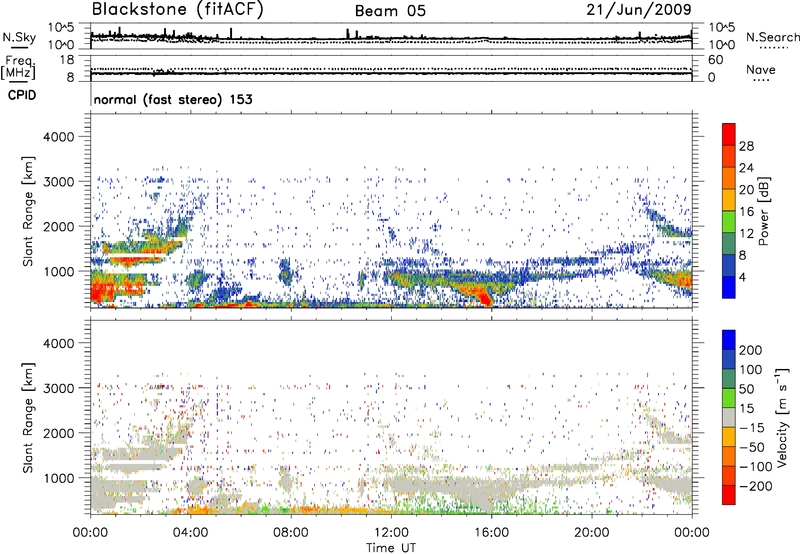Click the 'Nave' legend label
Viewport: 800px width, 554px height.
(761, 69)
